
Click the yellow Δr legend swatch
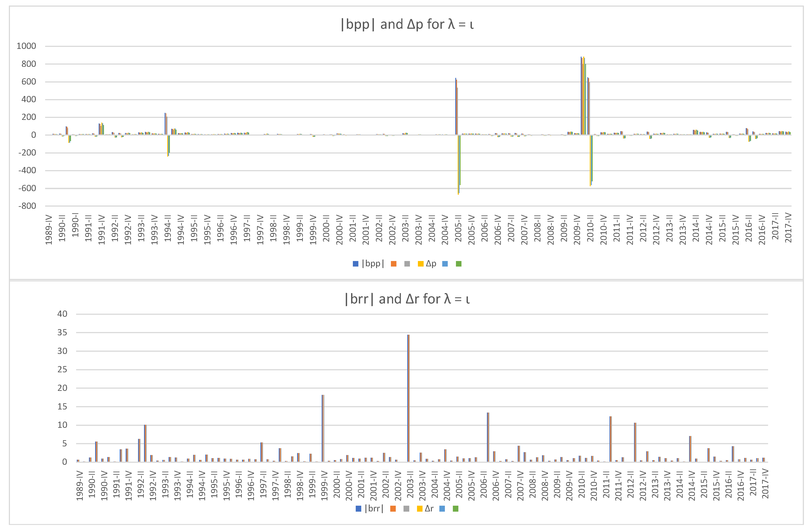click(420, 509)
